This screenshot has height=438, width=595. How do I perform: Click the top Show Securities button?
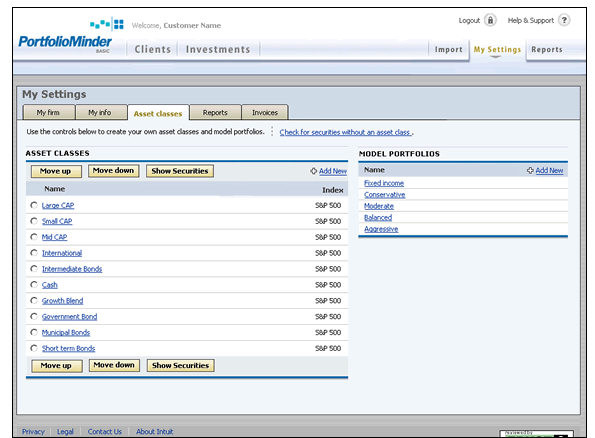point(180,171)
